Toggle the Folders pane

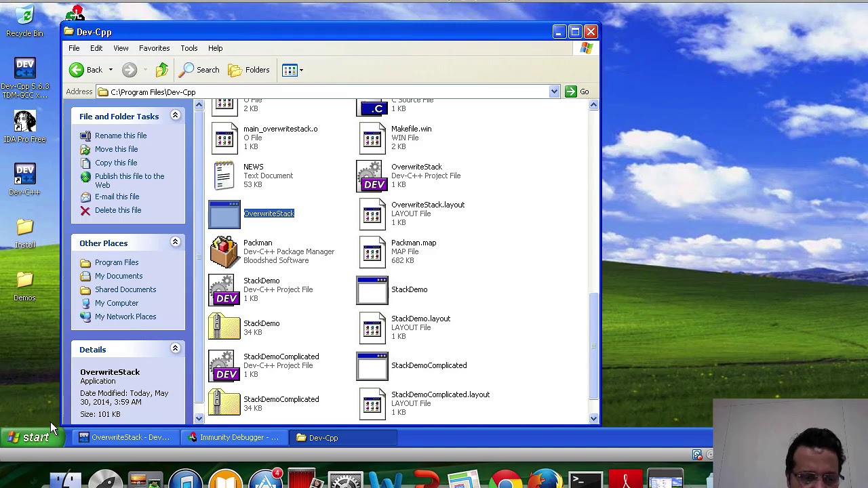click(x=249, y=70)
